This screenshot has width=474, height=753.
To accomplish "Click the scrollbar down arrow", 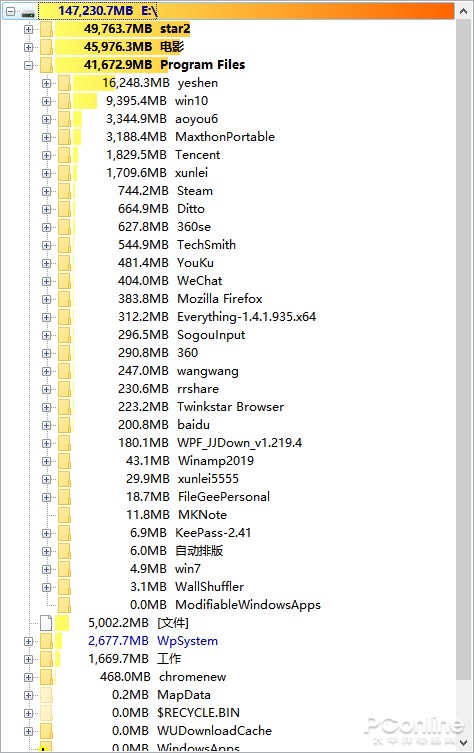I will 464,742.
